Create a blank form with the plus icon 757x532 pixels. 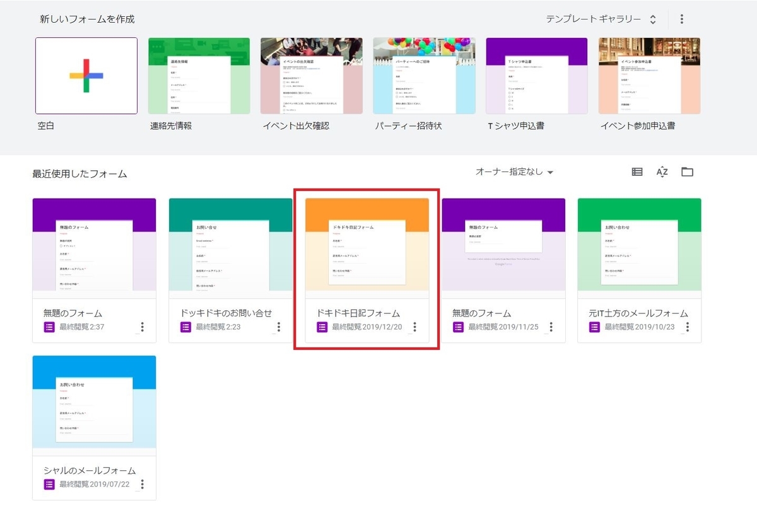[86, 74]
